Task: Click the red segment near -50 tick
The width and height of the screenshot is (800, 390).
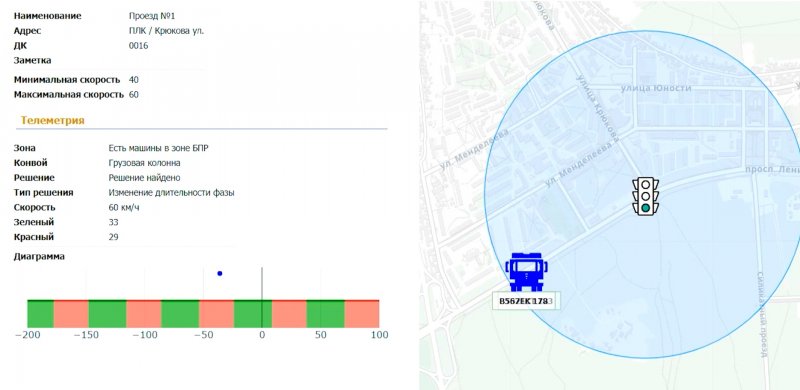Action: click(216, 314)
